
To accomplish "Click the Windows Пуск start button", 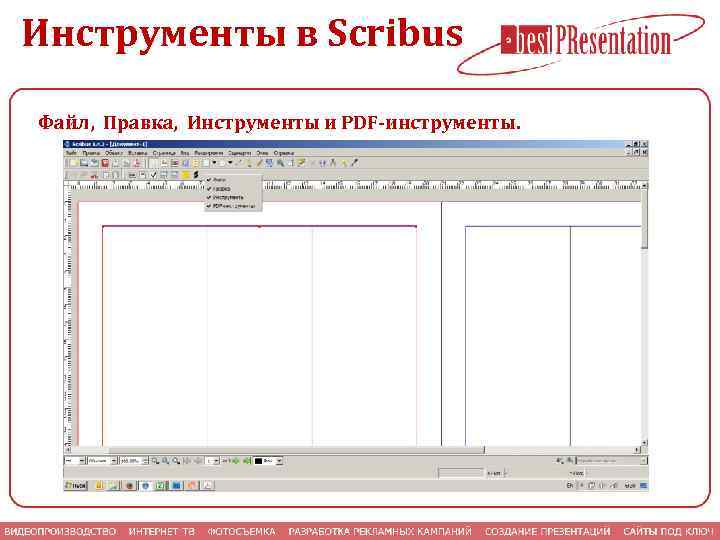I will pos(76,485).
